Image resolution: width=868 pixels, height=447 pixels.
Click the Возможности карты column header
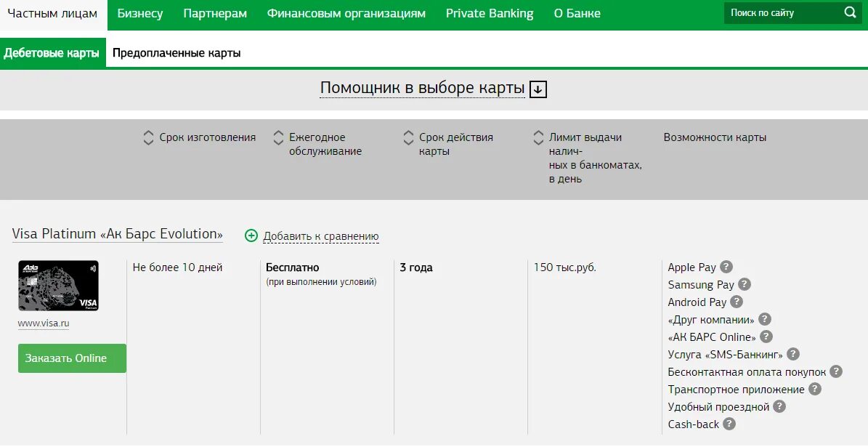(715, 137)
